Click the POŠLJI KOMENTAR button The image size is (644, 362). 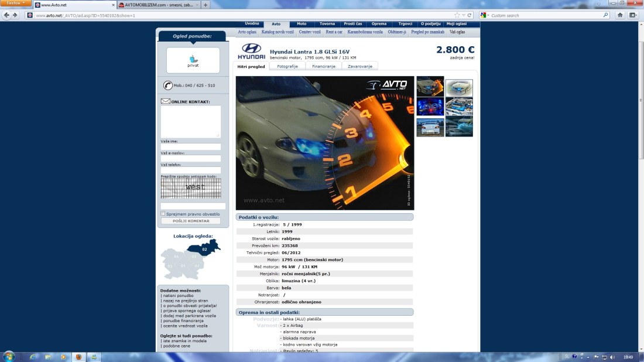191,221
